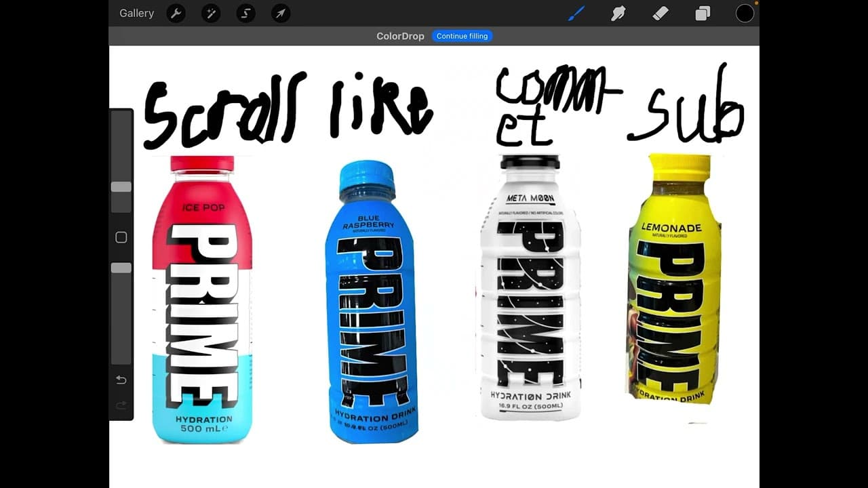The image size is (868, 488).
Task: Click the ColorDrop label in the bar
Action: (x=400, y=36)
